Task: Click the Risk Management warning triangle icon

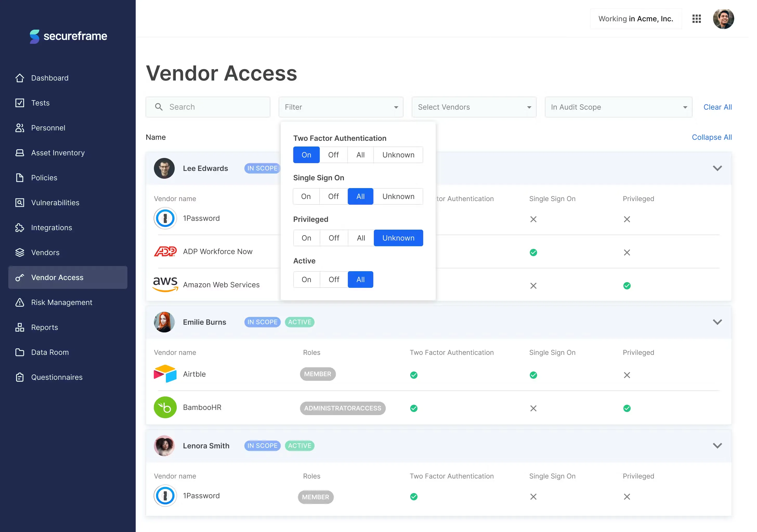Action: (x=20, y=302)
